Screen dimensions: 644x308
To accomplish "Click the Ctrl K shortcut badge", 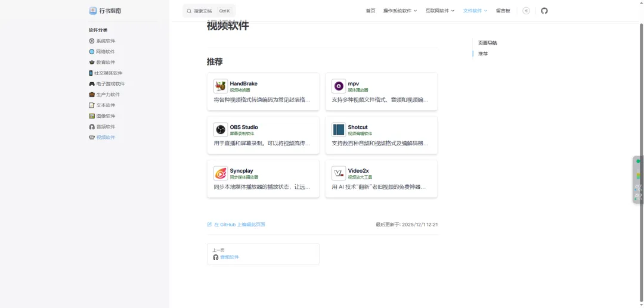I will [224, 11].
